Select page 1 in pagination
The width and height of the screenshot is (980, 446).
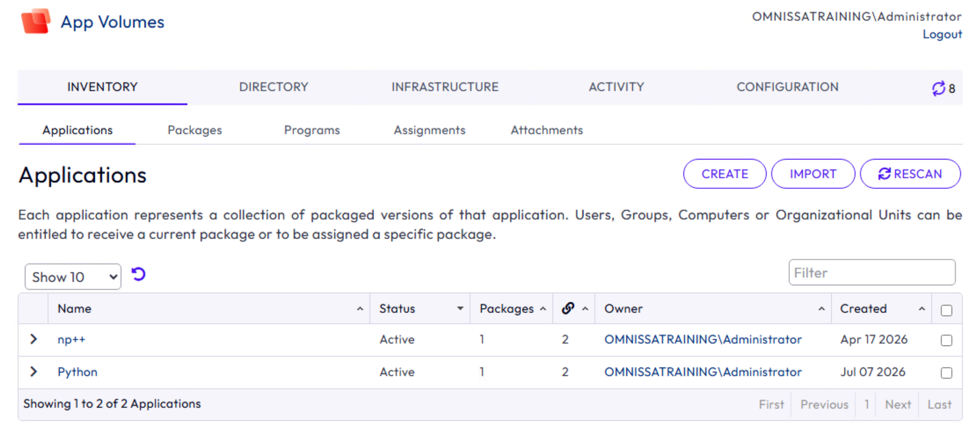point(867,404)
